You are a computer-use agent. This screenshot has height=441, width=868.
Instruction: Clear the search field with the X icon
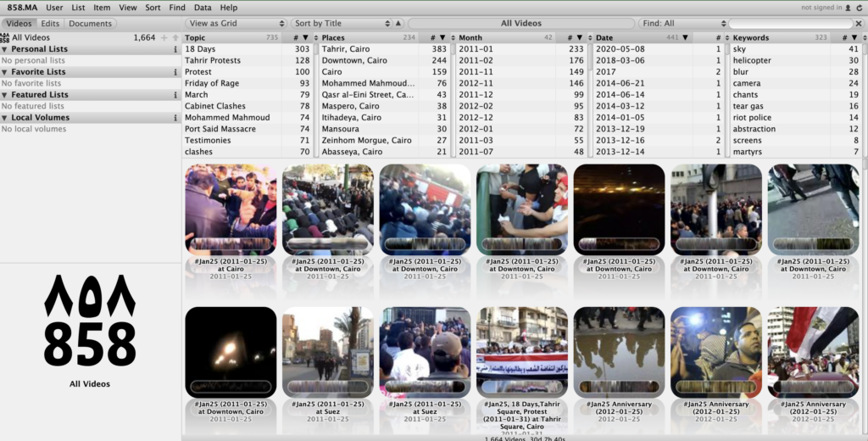click(x=860, y=24)
